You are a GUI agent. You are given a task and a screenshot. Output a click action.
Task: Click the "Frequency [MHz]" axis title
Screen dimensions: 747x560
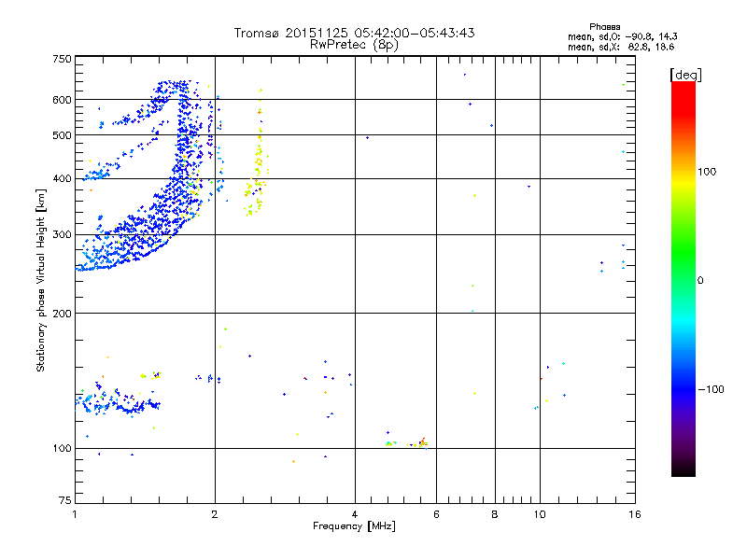[354, 526]
